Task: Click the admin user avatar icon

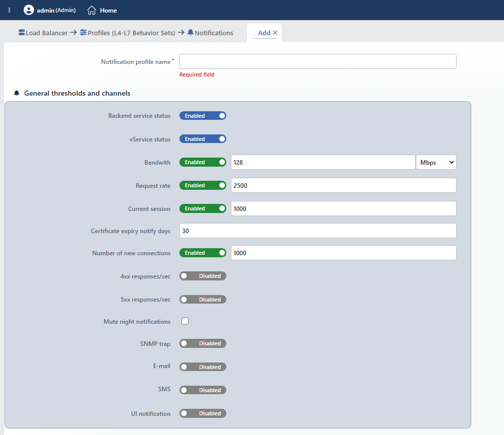Action: pyautogui.click(x=29, y=10)
